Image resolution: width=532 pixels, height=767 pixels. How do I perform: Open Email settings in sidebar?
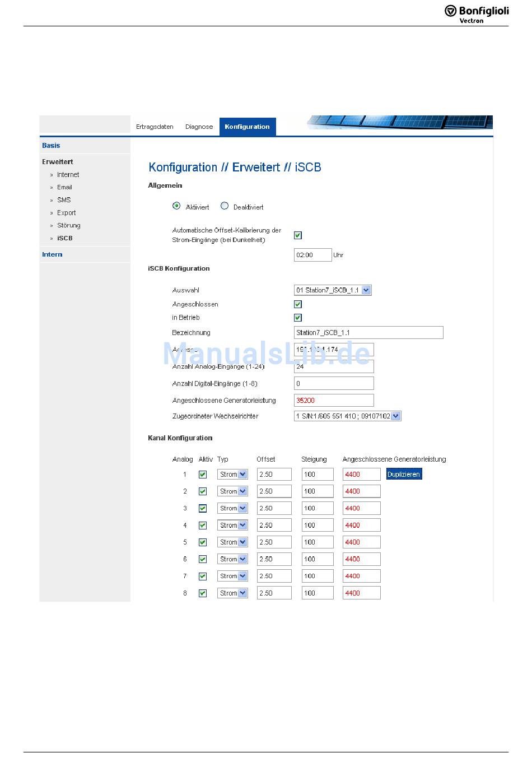point(64,187)
